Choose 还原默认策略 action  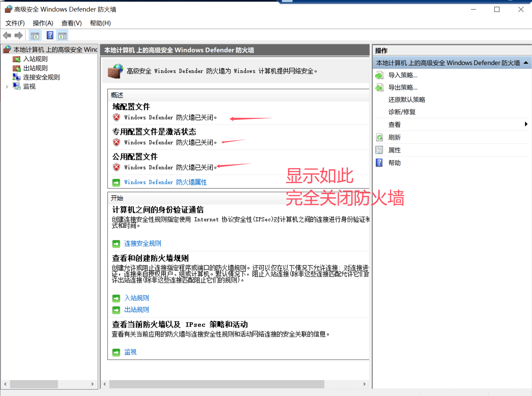[407, 100]
